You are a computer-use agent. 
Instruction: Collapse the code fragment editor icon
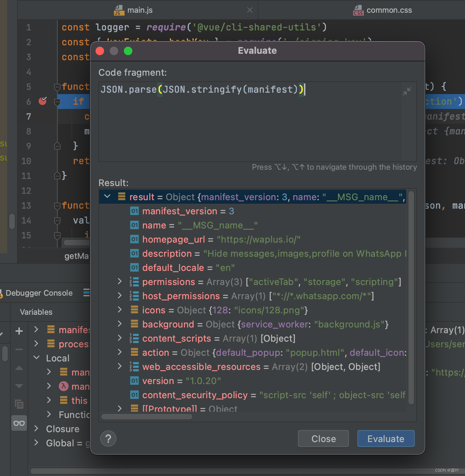(x=407, y=91)
